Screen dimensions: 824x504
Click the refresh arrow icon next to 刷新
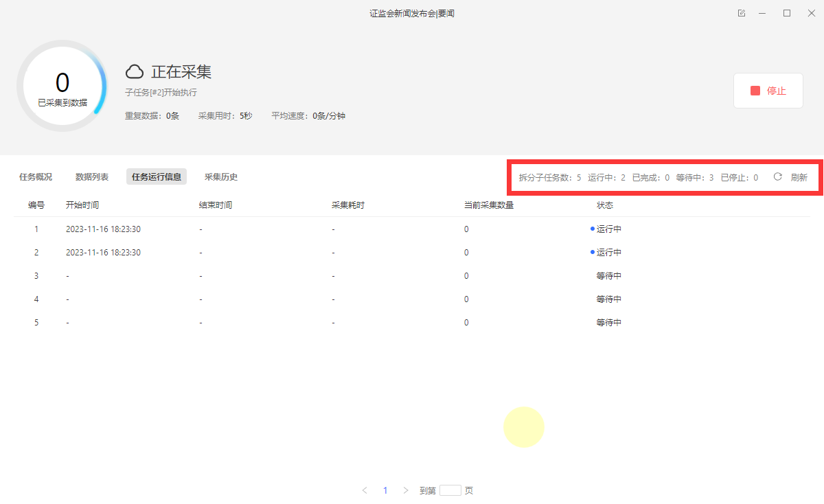[778, 176]
